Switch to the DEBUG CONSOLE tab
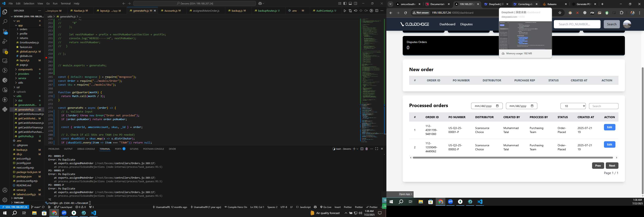Image resolution: width=644 pixels, height=217 pixels. (x=86, y=149)
